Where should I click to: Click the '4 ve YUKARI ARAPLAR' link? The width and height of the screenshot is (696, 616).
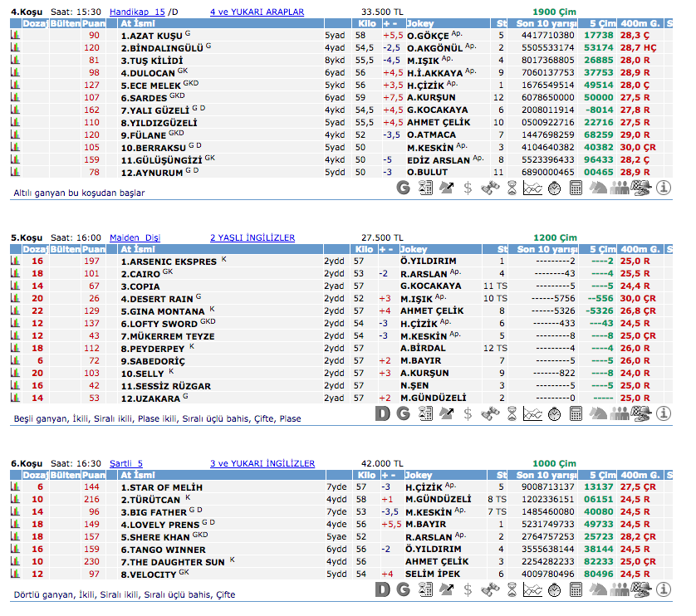pos(257,12)
